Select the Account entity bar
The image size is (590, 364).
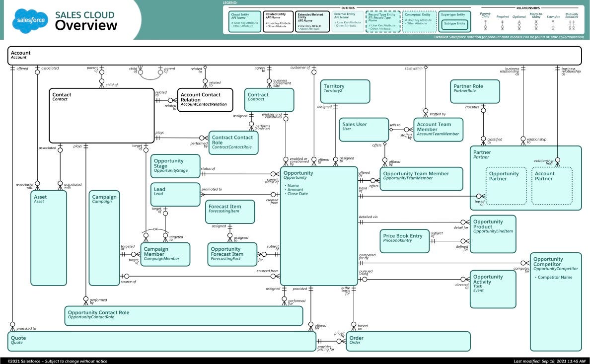(295, 56)
